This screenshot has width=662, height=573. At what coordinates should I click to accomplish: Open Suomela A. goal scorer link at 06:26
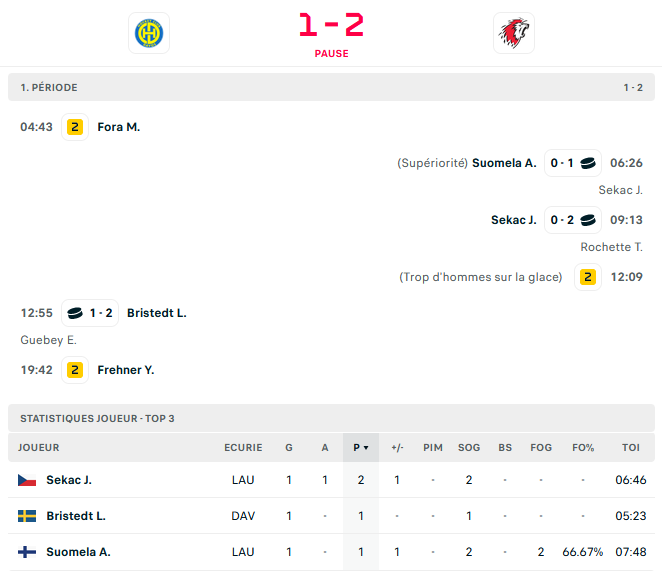(x=504, y=163)
